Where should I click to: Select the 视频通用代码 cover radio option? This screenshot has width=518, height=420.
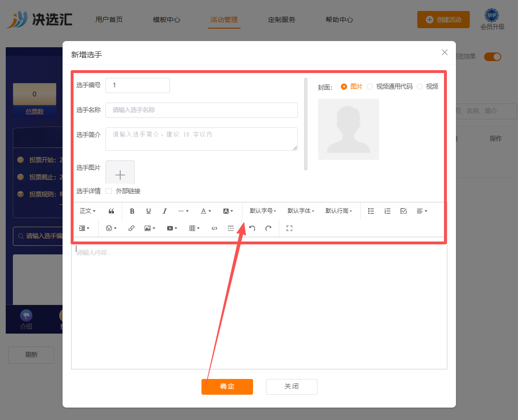click(x=370, y=86)
